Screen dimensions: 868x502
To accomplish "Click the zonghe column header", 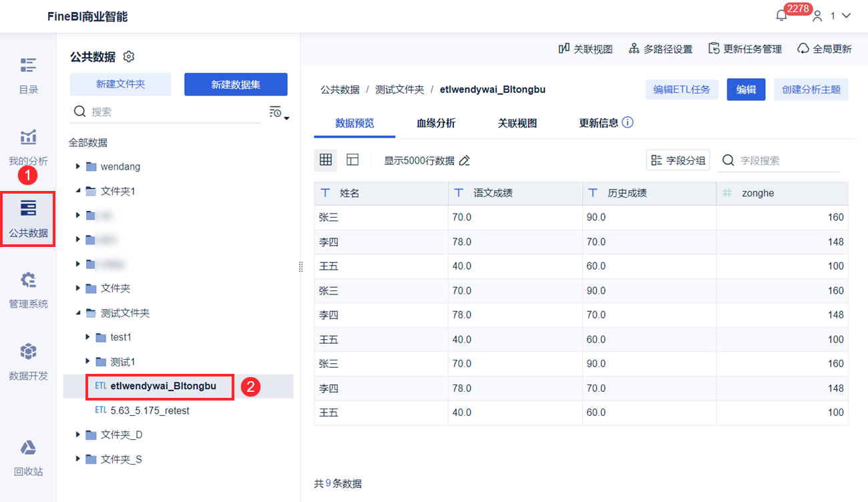I will click(x=783, y=193).
